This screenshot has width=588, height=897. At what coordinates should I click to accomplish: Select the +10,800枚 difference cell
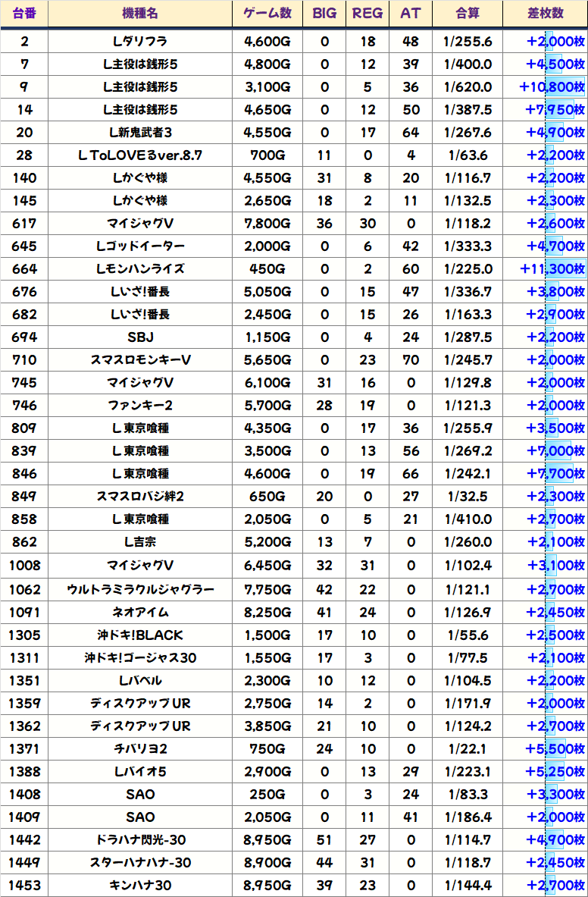pos(552,86)
